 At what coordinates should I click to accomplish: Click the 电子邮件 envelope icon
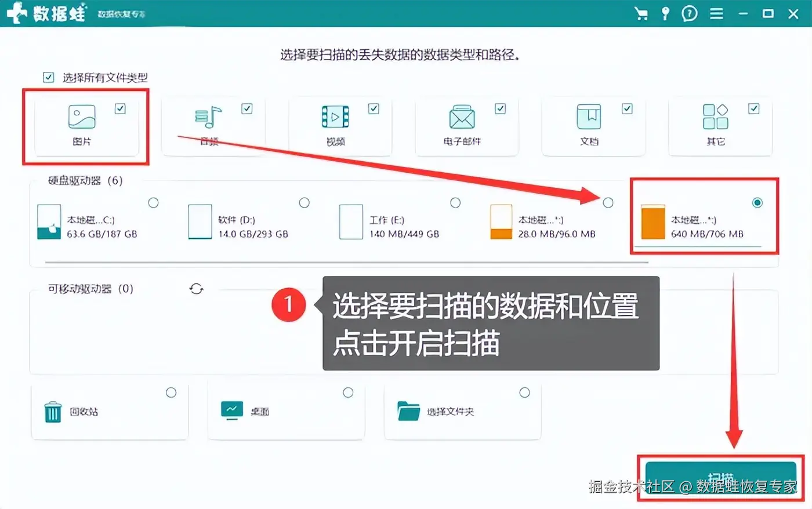462,117
